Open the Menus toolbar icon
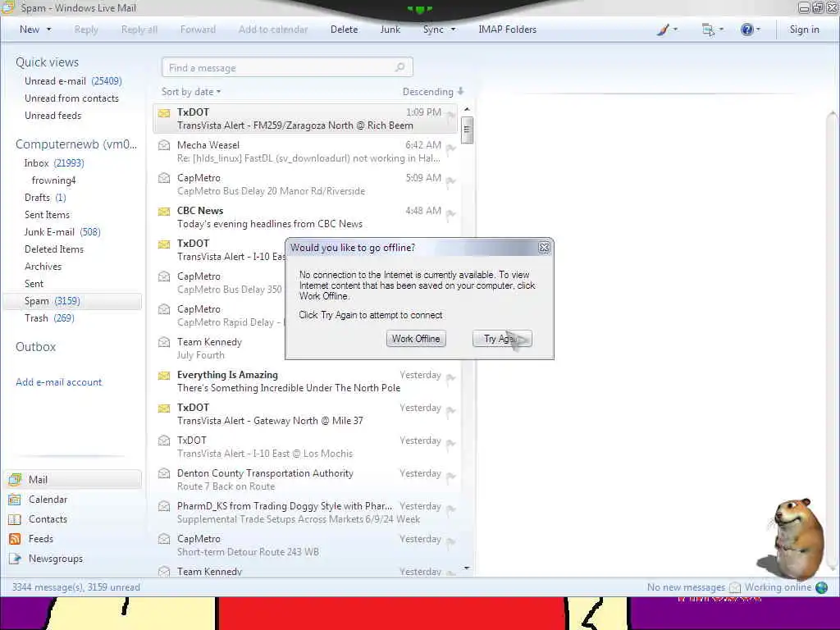The height and width of the screenshot is (630, 840). click(708, 30)
